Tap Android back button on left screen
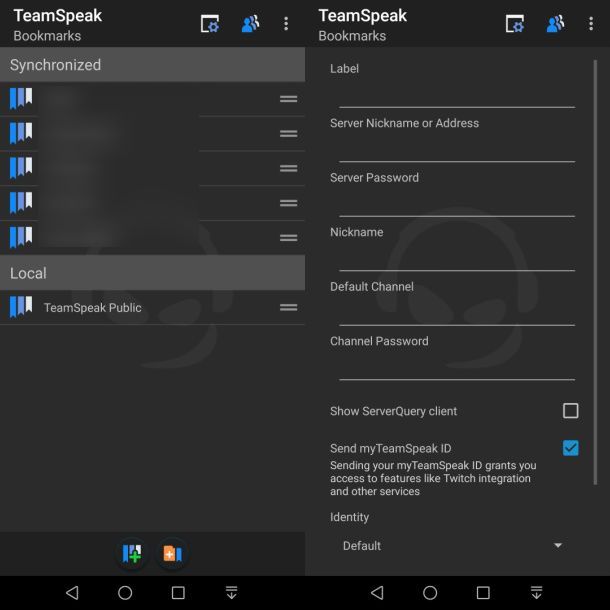610x610 pixels. (72, 592)
